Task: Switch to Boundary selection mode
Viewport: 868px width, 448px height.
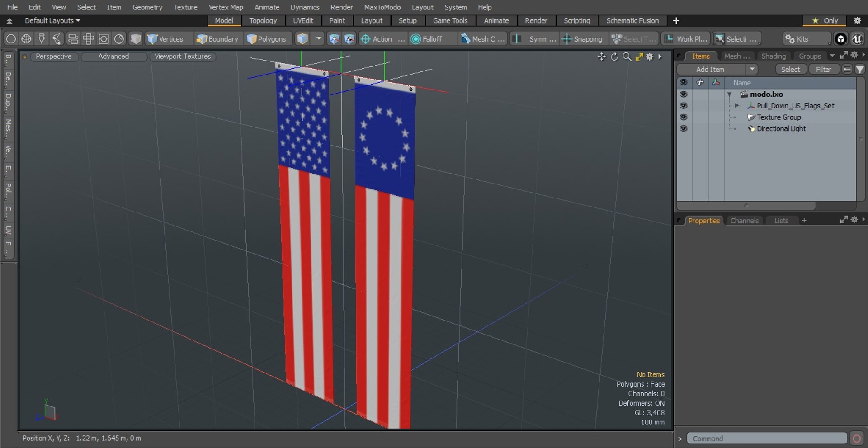Action: (x=217, y=39)
